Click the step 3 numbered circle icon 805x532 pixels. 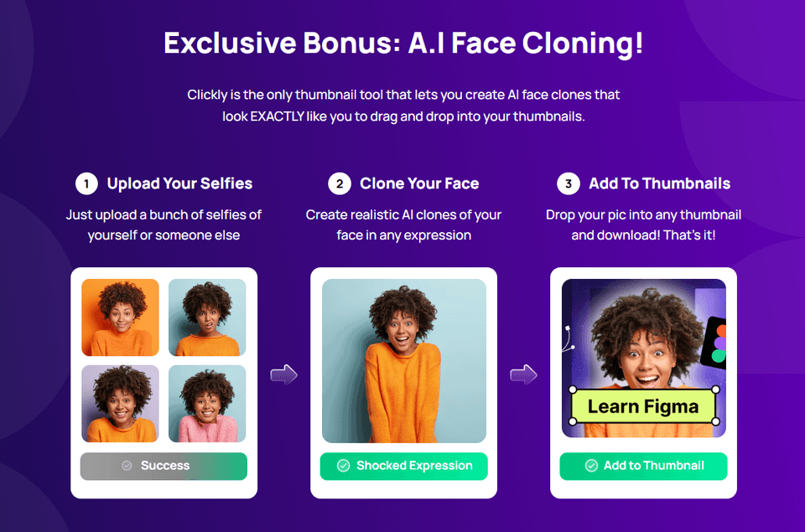point(568,183)
